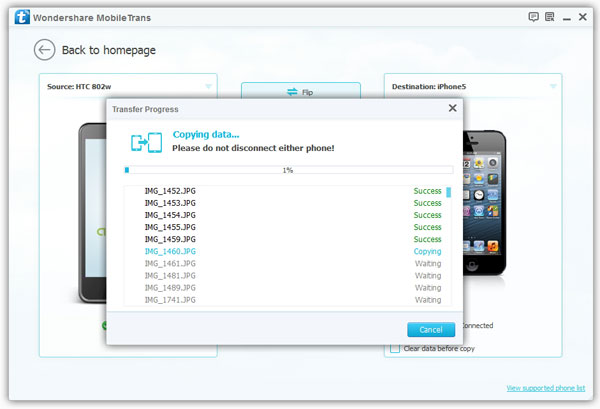Image resolution: width=600 pixels, height=409 pixels.
Task: Click the iPhone5 destination phone image
Action: (x=484, y=202)
